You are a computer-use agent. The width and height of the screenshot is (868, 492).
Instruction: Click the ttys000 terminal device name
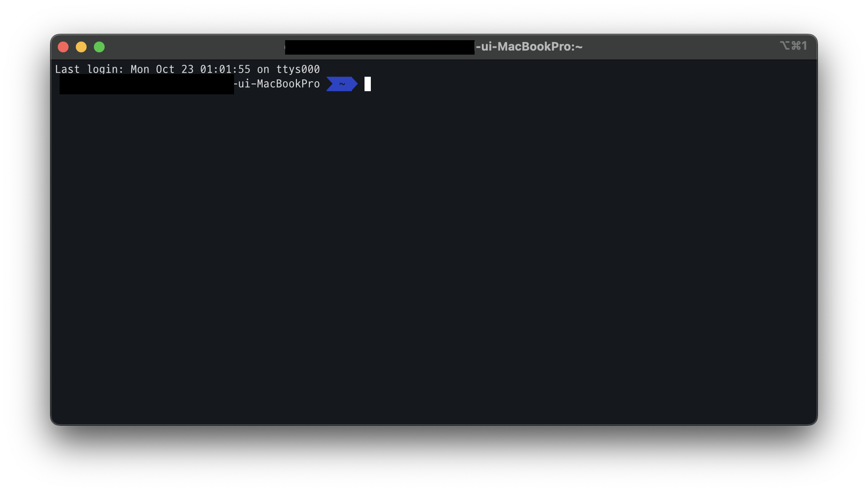[x=298, y=69]
